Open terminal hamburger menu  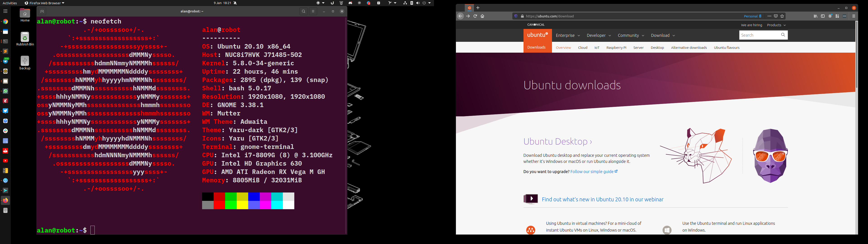point(313,12)
